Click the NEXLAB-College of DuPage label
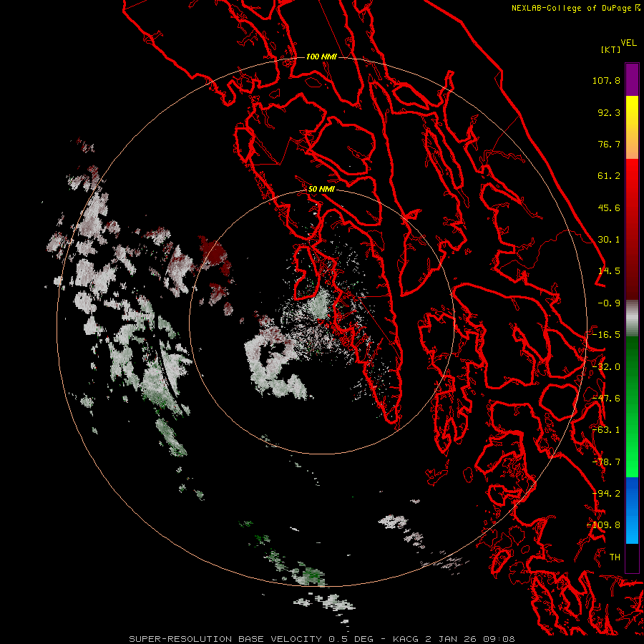 click(576, 8)
